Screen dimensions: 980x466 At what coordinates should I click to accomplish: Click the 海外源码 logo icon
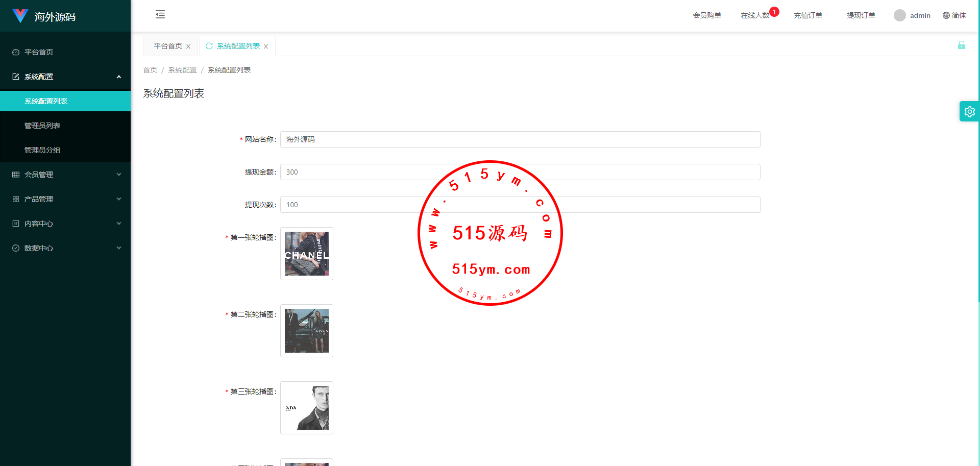(20, 16)
